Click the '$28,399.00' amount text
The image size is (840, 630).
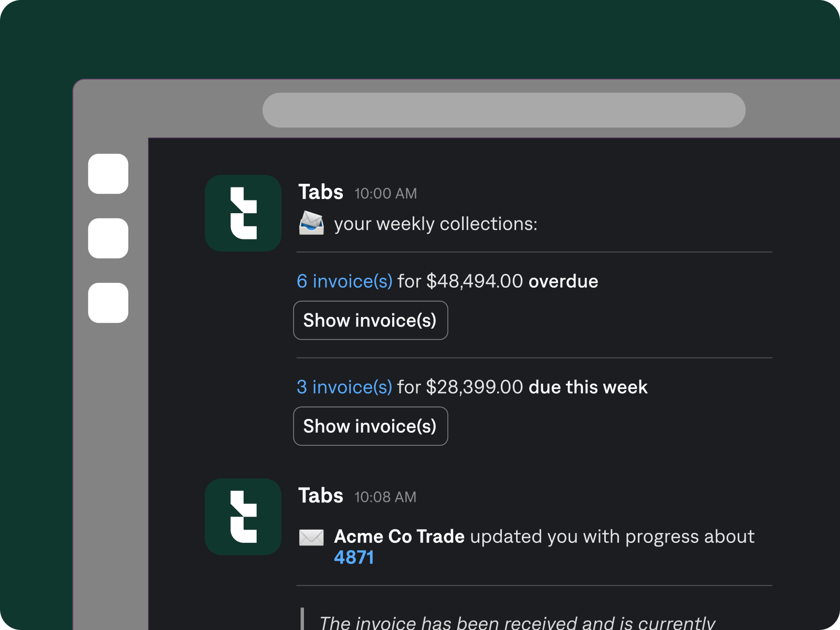475,387
